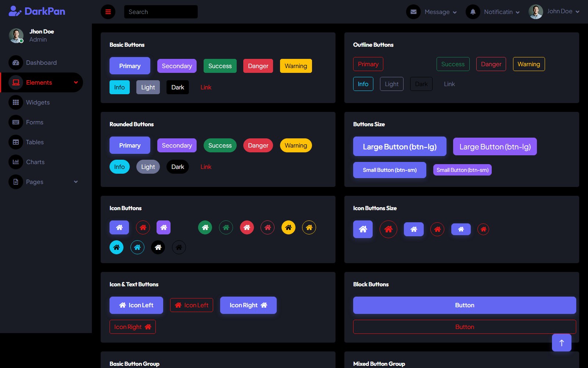Image resolution: width=588 pixels, height=368 pixels.
Task: Click the filled Icon Left button
Action: (x=136, y=305)
